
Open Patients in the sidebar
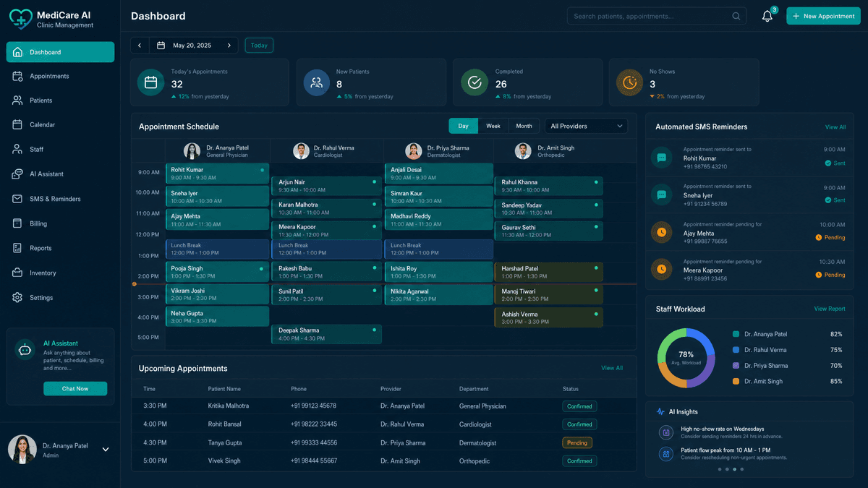tap(60, 100)
